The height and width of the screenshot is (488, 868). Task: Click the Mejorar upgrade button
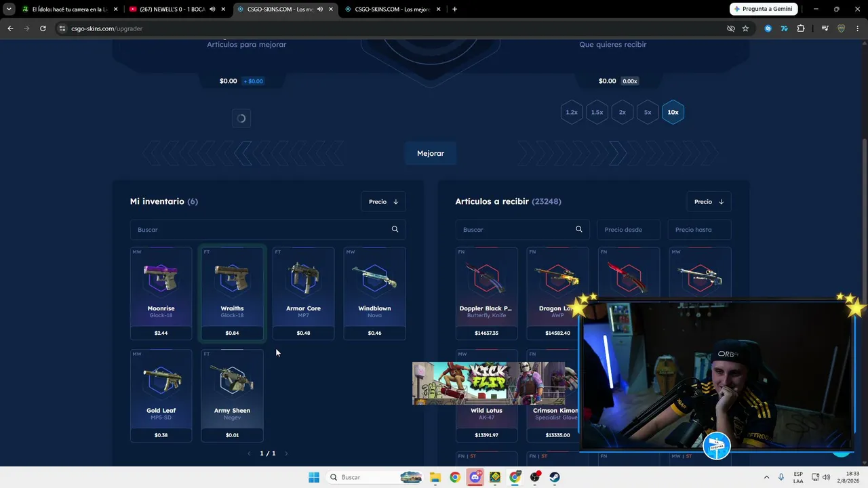pyautogui.click(x=430, y=153)
